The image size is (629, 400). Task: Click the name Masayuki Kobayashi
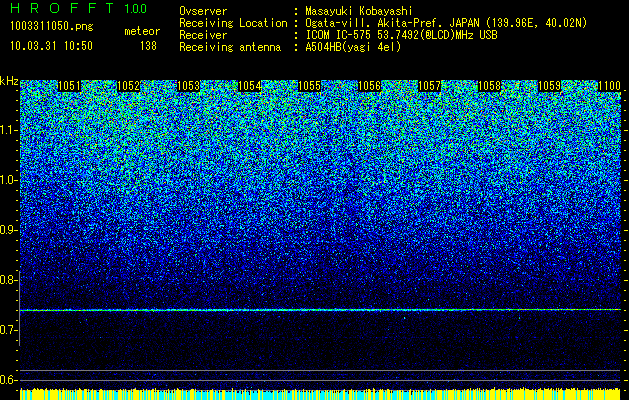359,11
